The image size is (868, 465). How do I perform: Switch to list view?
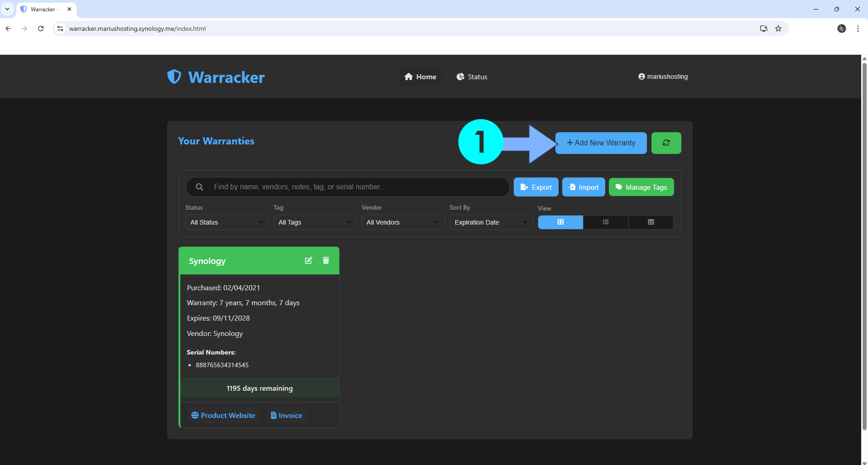coord(606,222)
